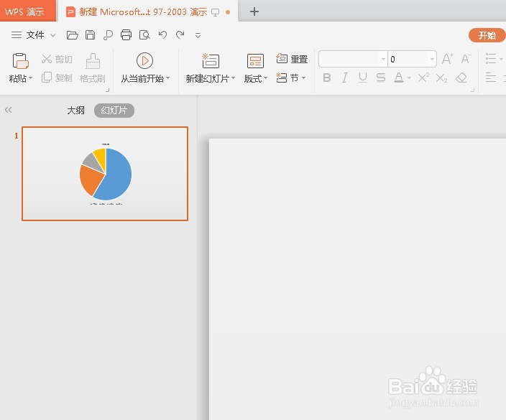
Task: Click the print preview icon
Action: 144,34
